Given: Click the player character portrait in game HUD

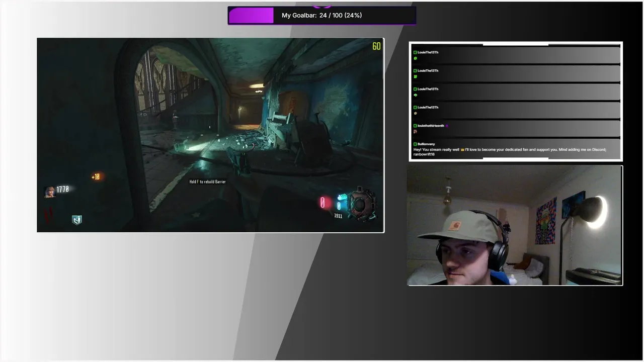Looking at the screenshot, I should tap(50, 192).
